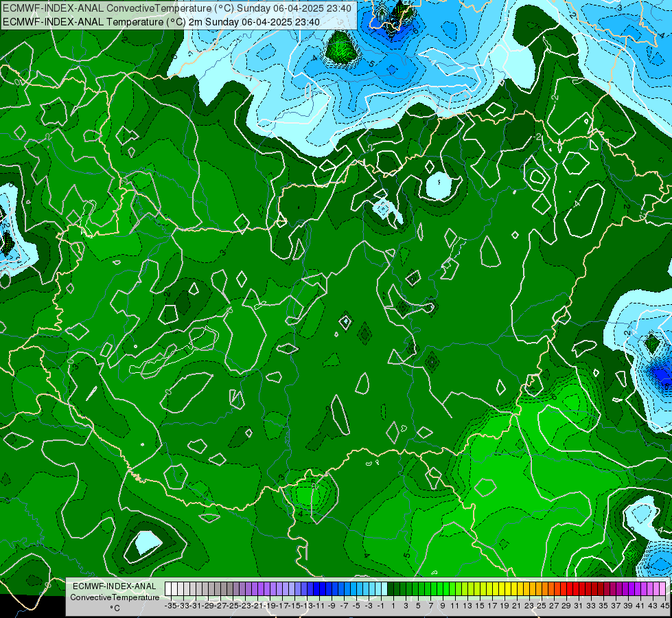Click the '31' value on the legend scale
672x618 pixels.
point(579,606)
